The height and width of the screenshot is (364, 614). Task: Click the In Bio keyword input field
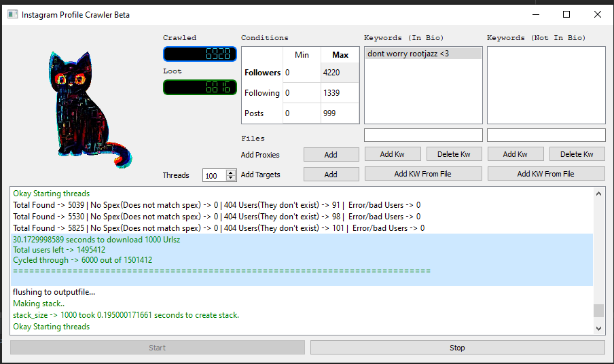click(x=423, y=135)
